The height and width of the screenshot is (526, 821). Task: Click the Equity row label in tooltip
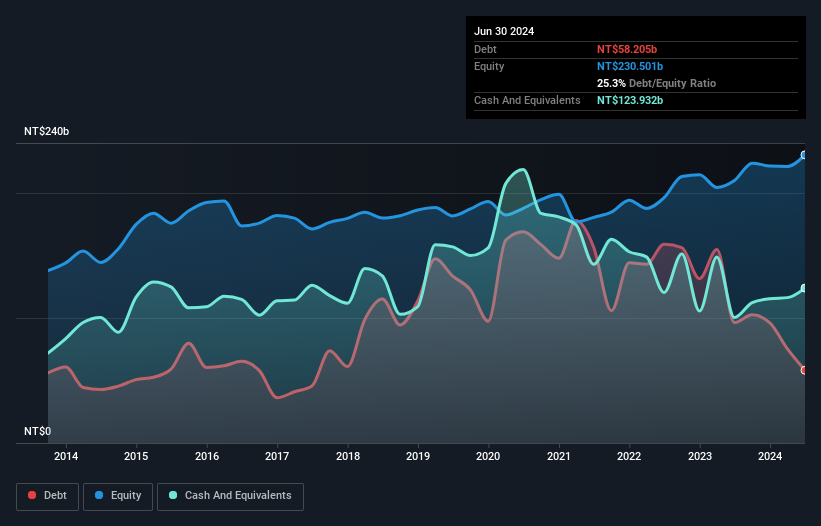coord(489,66)
